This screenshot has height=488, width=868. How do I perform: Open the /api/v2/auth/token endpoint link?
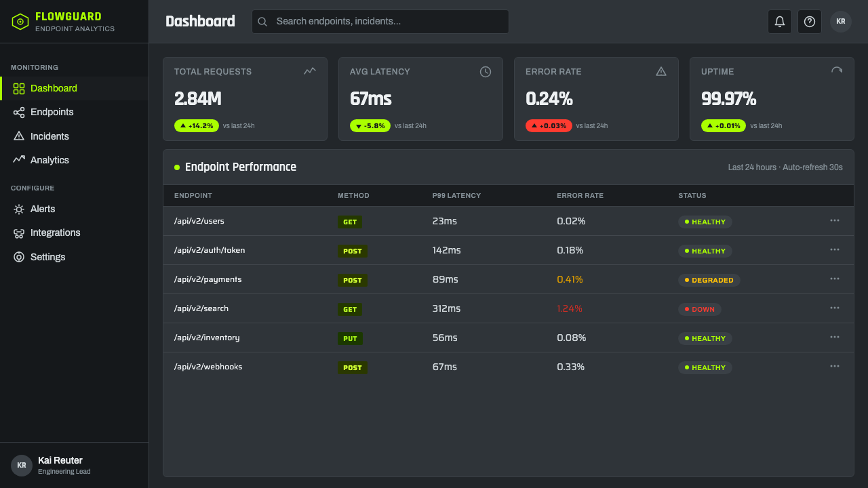tap(210, 250)
